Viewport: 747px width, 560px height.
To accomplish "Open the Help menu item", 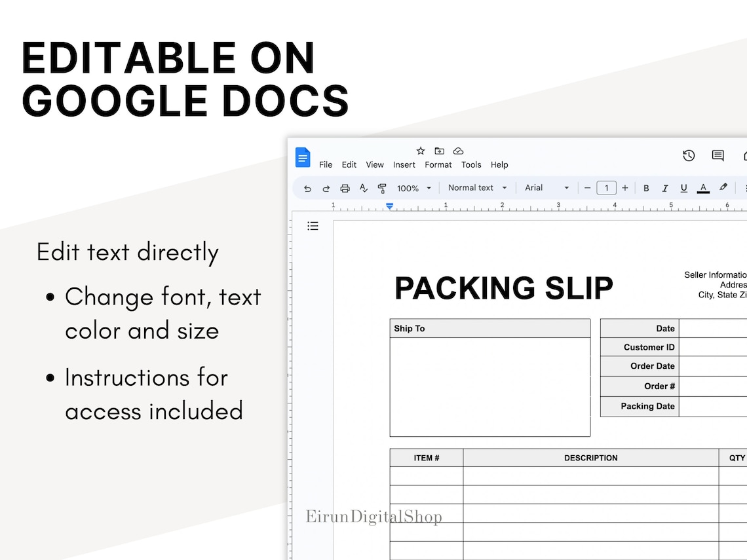I will click(x=499, y=164).
